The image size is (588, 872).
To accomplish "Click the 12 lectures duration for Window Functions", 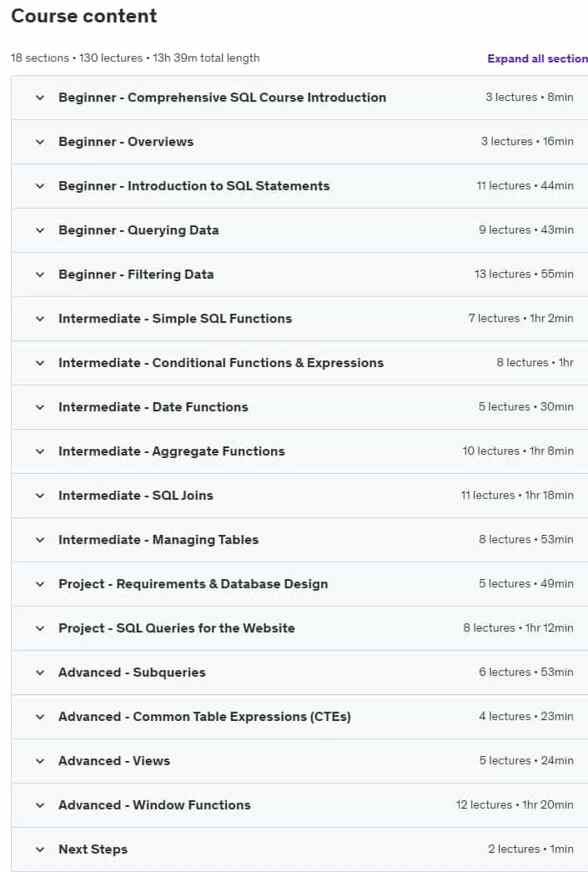I will pos(515,804).
